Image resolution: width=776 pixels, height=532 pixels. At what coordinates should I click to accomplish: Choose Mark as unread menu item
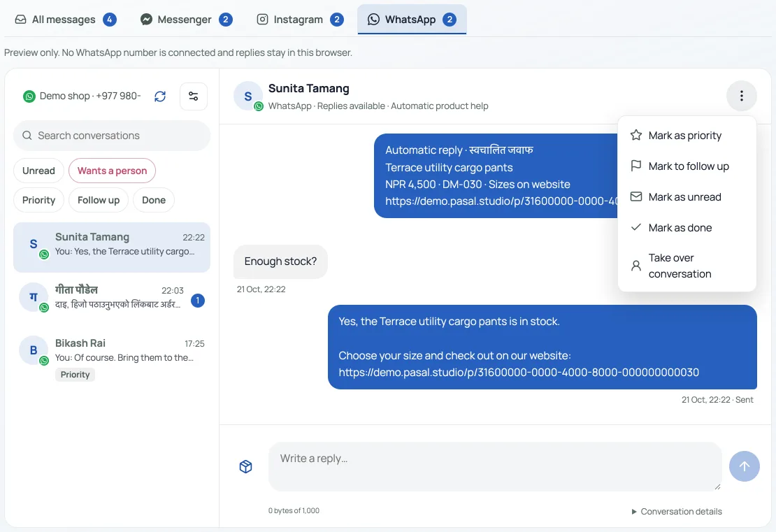tap(687, 196)
